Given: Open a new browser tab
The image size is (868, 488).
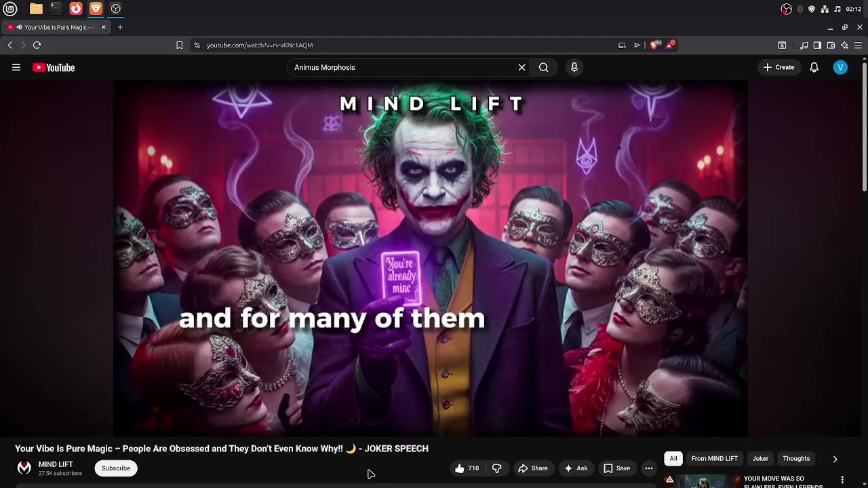Looking at the screenshot, I should tap(120, 27).
